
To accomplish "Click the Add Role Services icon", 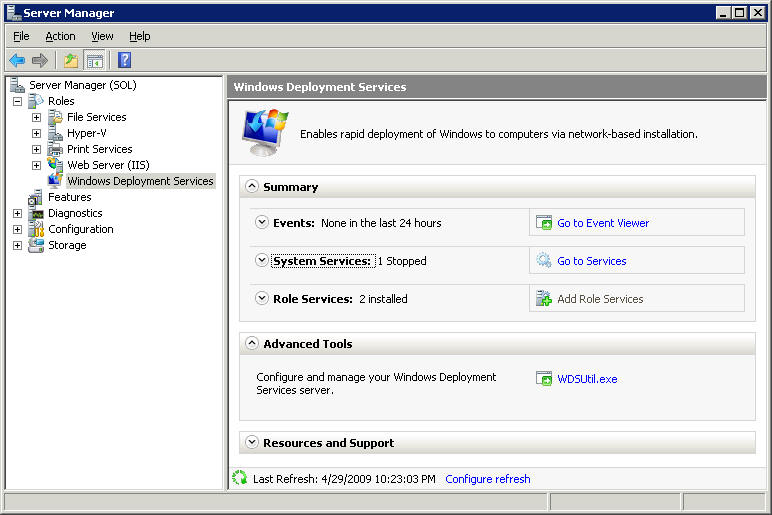I will [544, 298].
